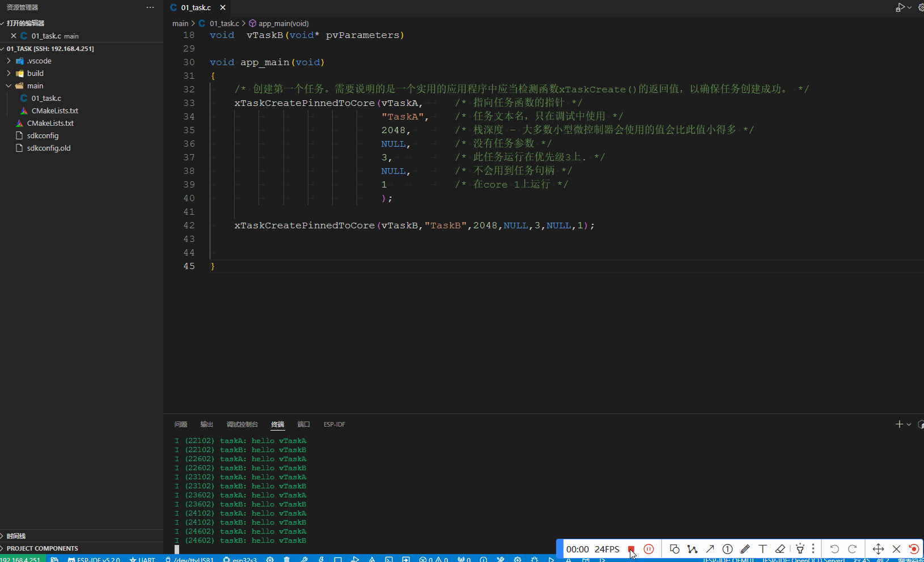
Task: Choose the arrow annotation tool
Action: click(x=710, y=549)
